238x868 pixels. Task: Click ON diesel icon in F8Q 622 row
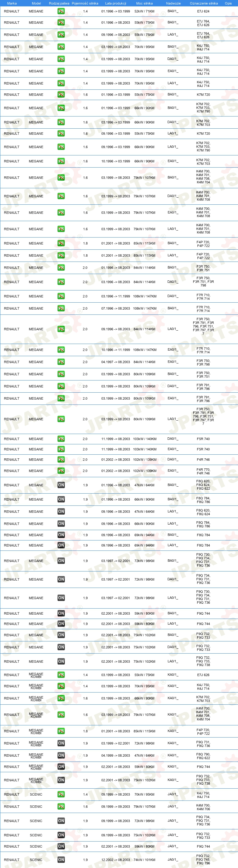pos(61,485)
